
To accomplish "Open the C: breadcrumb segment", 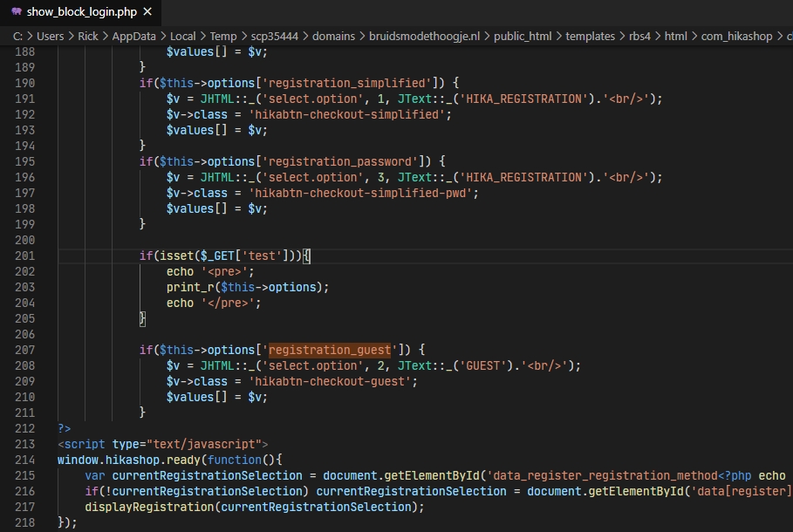I will pyautogui.click(x=17, y=37).
